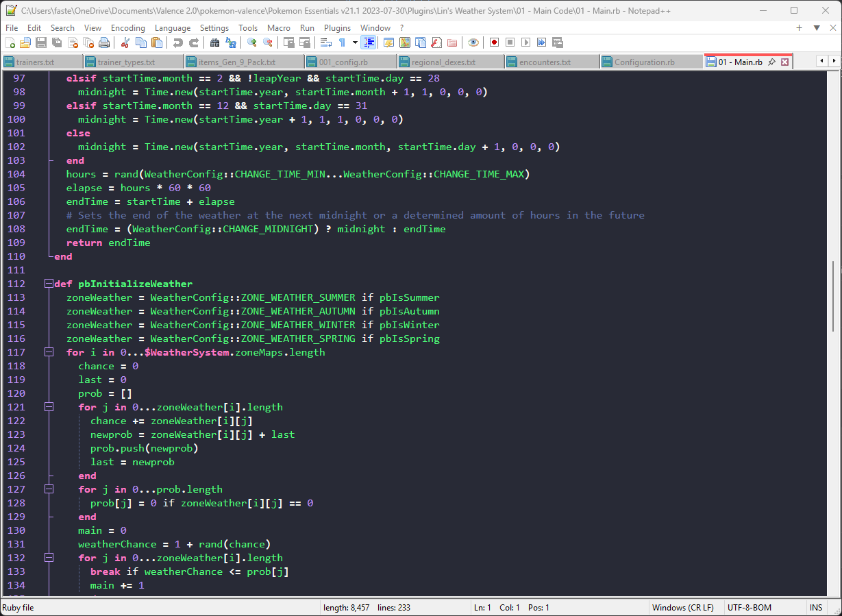
Task: Toggle the indent guide button
Action: (x=369, y=42)
